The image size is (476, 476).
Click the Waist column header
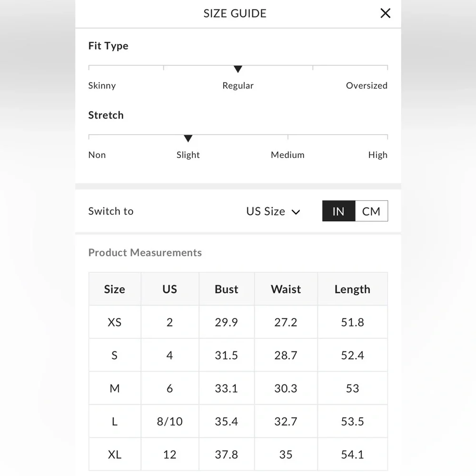[x=286, y=289]
